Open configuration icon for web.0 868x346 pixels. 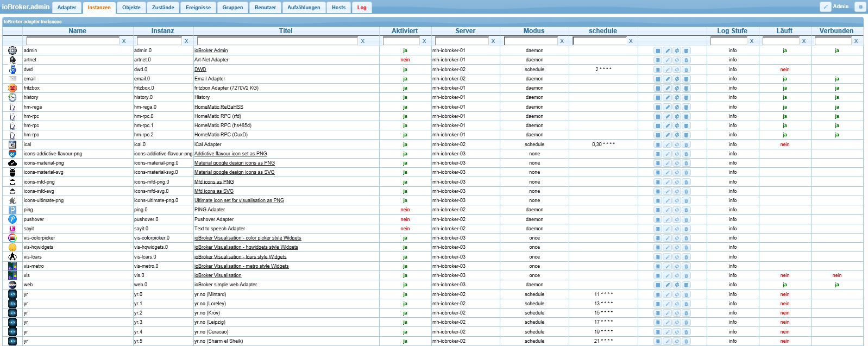(x=658, y=285)
